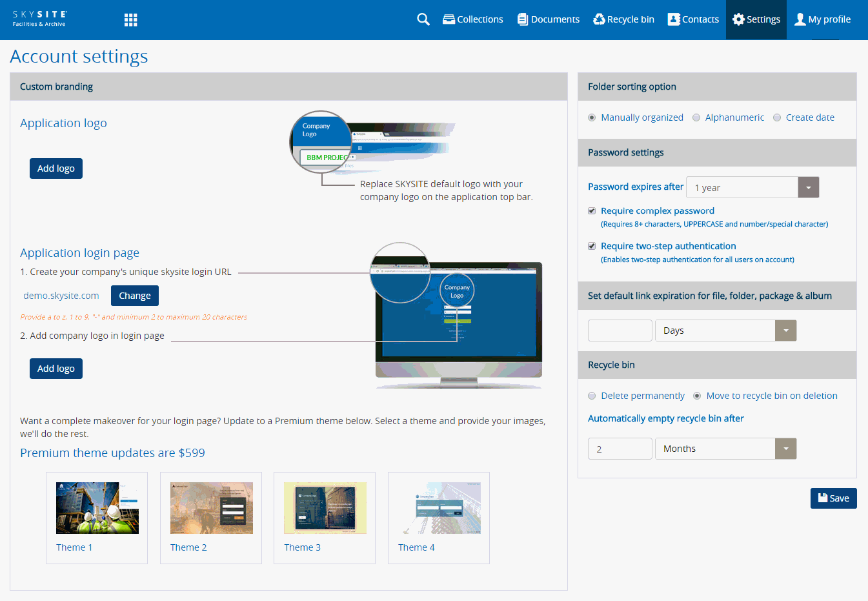
Task: Select the Theme 1 thumbnail
Action: pyautogui.click(x=97, y=508)
